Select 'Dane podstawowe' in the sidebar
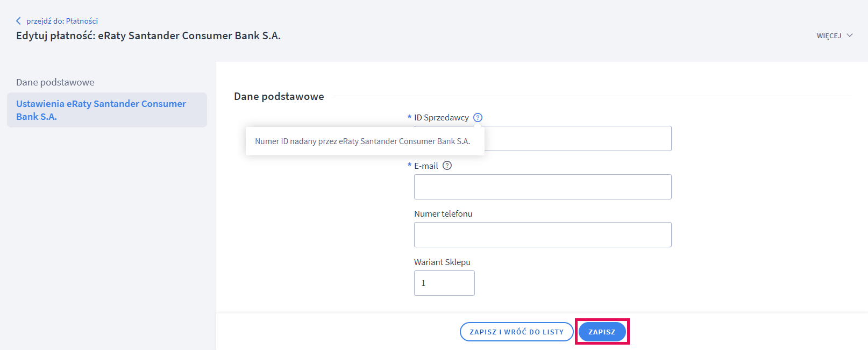The image size is (868, 350). pyautogui.click(x=55, y=82)
